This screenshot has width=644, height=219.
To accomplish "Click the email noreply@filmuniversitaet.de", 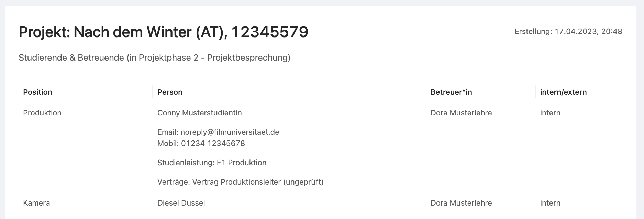I will coord(230,132).
